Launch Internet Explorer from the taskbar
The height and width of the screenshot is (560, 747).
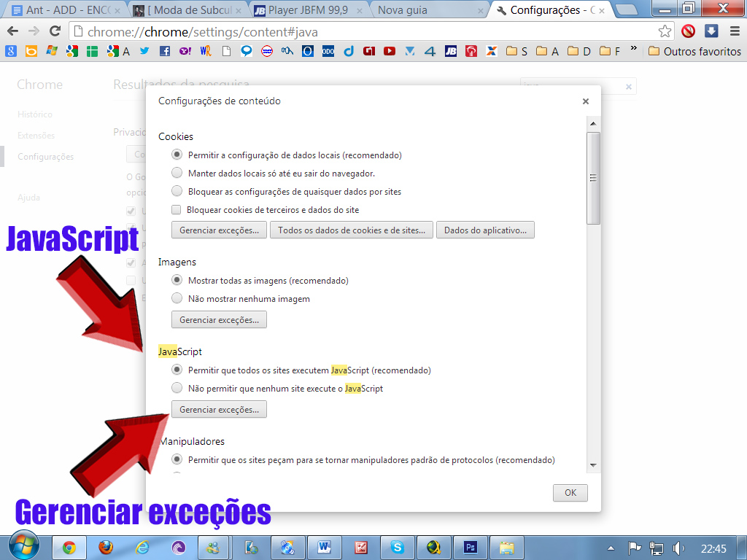click(x=142, y=548)
